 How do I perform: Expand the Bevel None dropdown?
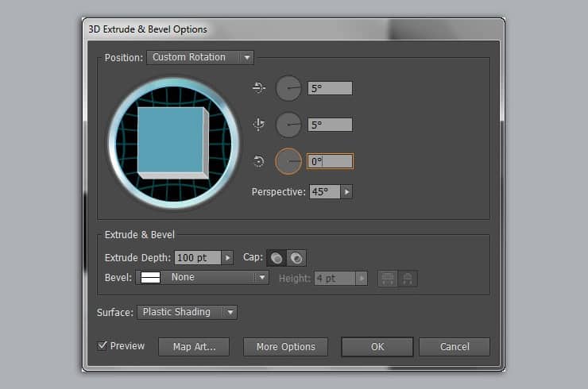[202, 277]
